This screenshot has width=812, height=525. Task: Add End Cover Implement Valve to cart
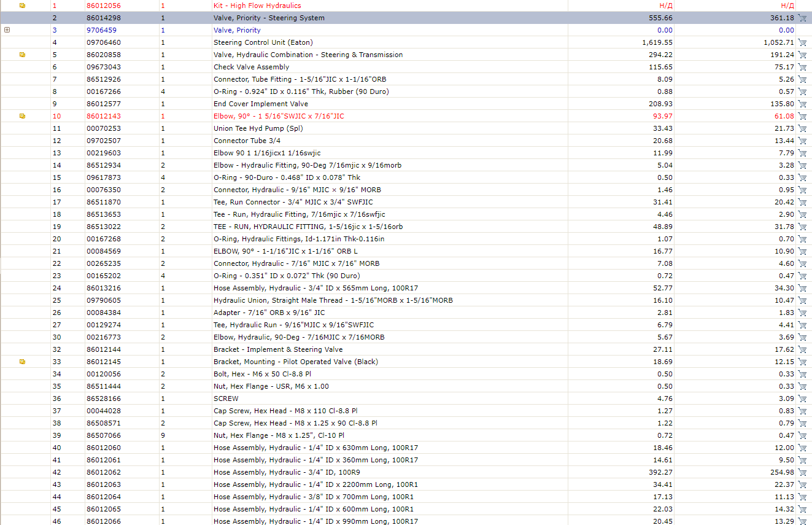pos(802,104)
